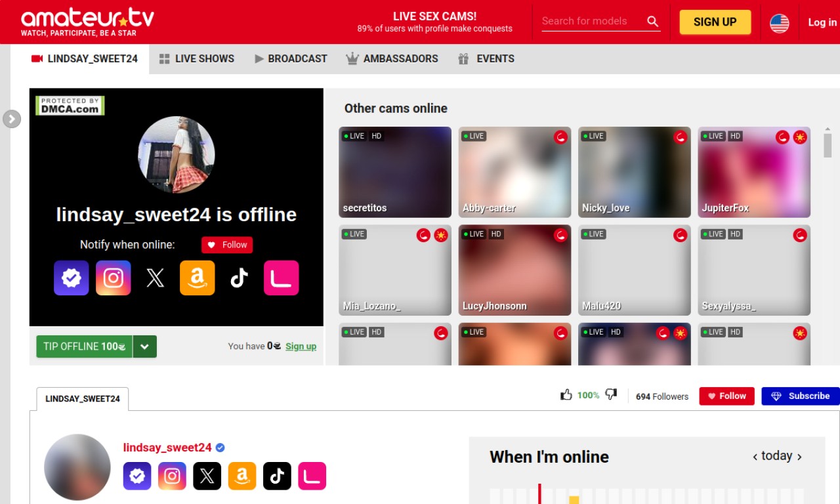Viewport: 840px width, 504px height.
Task: Click pink L icon in profile section
Action: [312, 476]
